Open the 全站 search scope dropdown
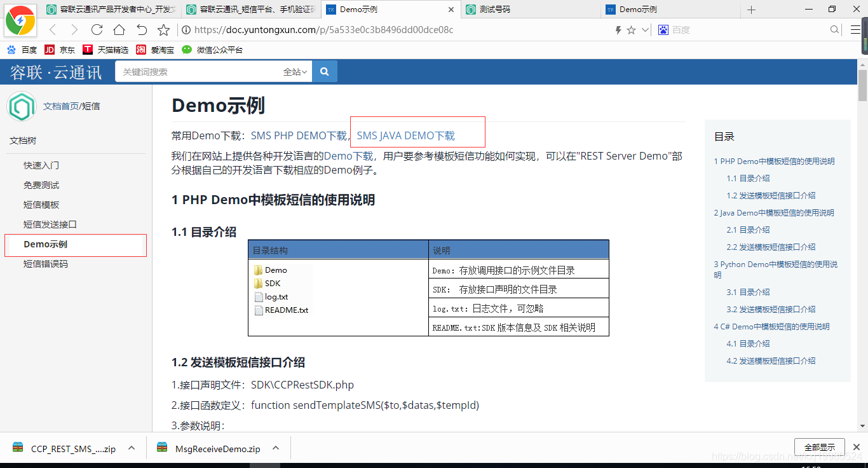868x468 pixels. point(295,72)
